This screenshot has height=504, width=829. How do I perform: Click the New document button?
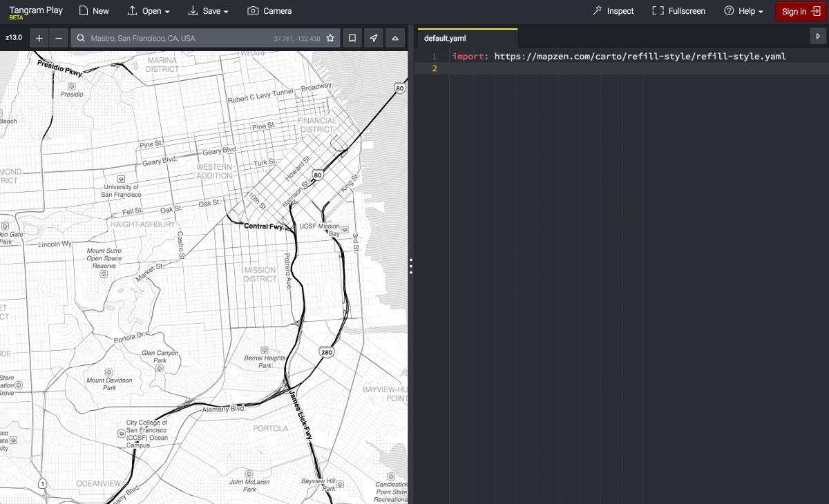point(94,11)
